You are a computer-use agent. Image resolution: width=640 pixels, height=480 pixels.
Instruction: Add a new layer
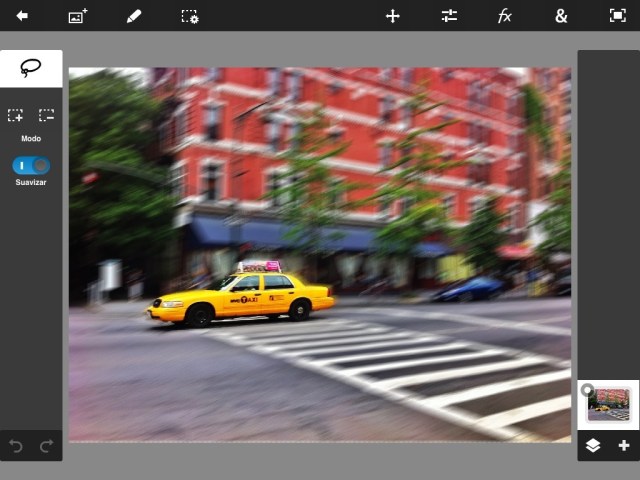(x=624, y=445)
